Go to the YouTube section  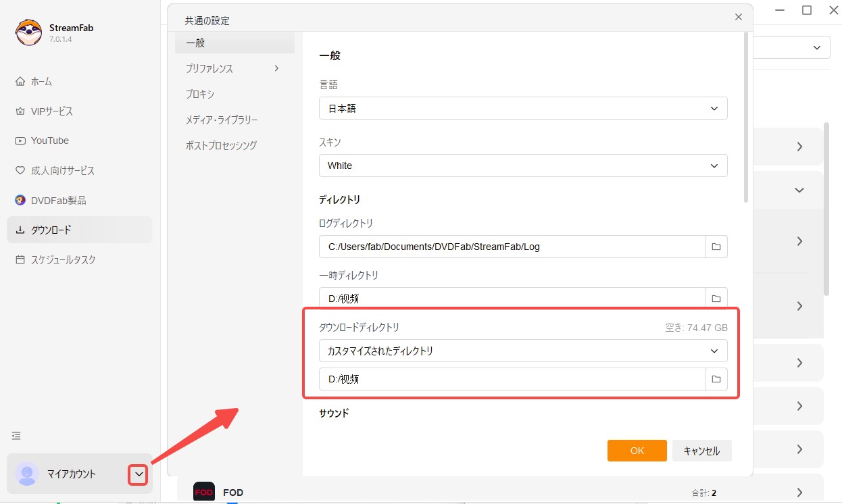[x=49, y=141]
